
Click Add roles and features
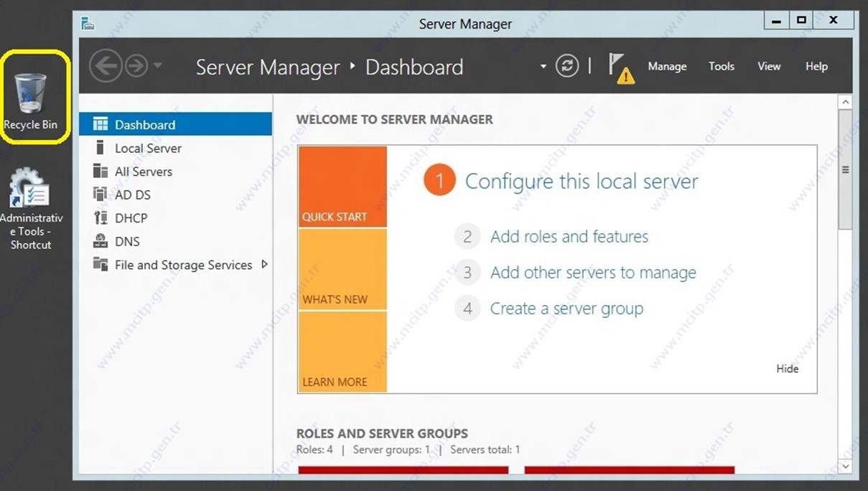[569, 236]
